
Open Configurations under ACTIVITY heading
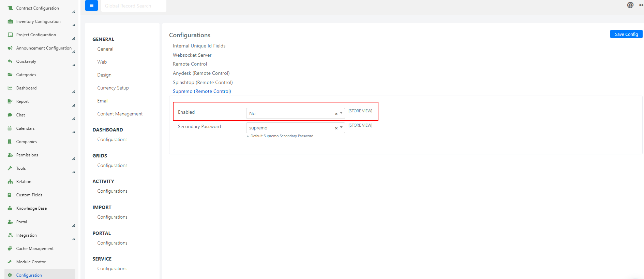(x=112, y=191)
